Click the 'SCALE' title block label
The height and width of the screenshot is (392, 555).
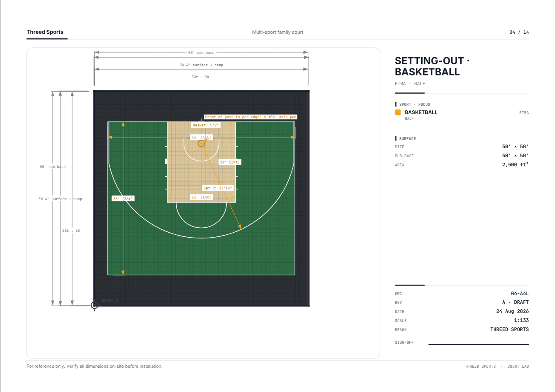click(401, 321)
